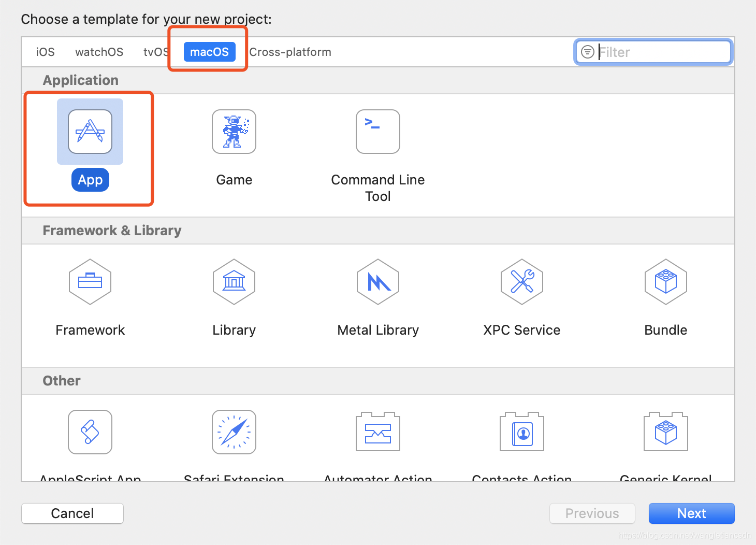756x545 pixels.
Task: Focus the Filter search field
Action: pos(653,52)
